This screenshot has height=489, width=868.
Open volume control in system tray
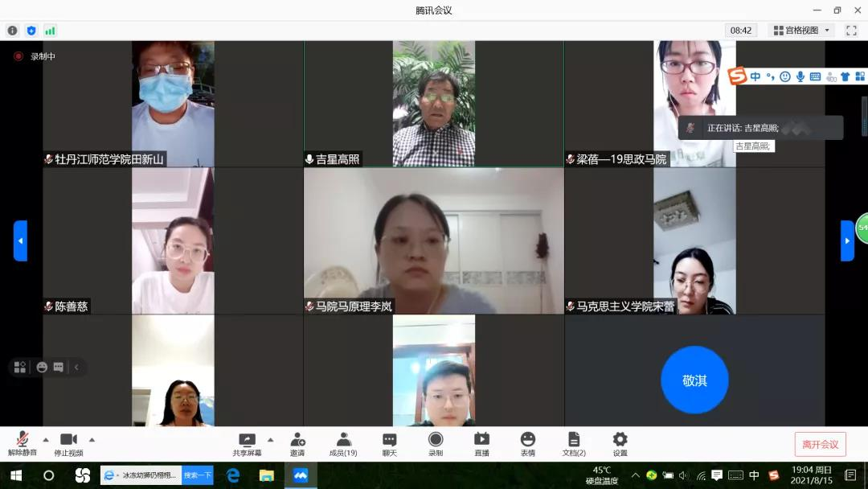pyautogui.click(x=684, y=475)
